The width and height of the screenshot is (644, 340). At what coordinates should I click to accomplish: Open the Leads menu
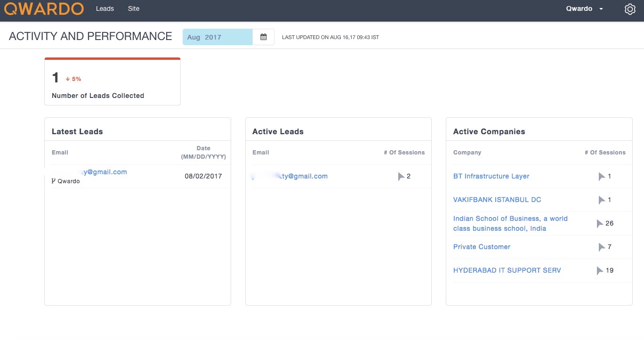(x=105, y=8)
